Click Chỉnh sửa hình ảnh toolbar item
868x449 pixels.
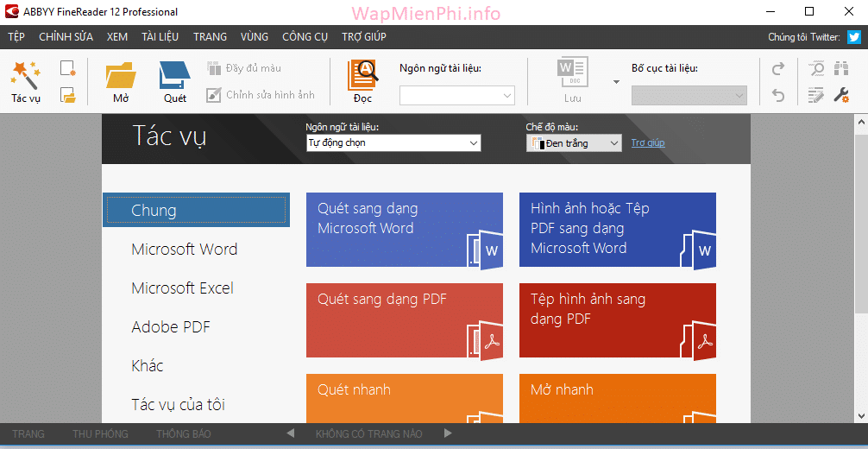(261, 95)
